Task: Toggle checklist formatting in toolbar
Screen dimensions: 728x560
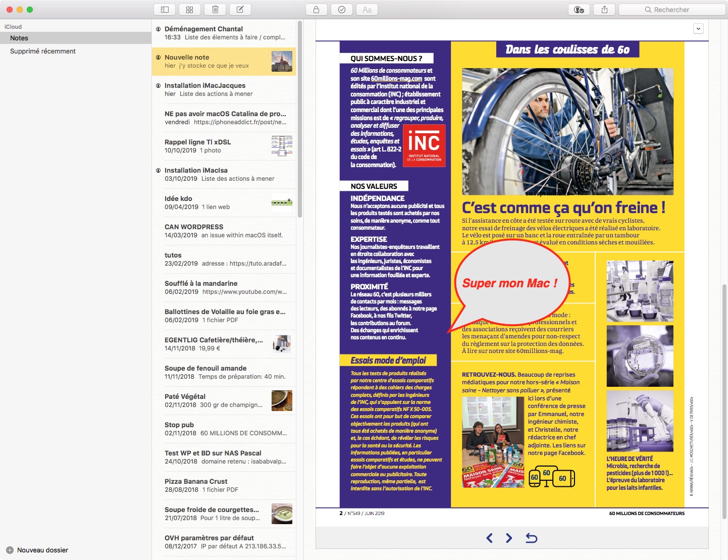Action: tap(342, 10)
